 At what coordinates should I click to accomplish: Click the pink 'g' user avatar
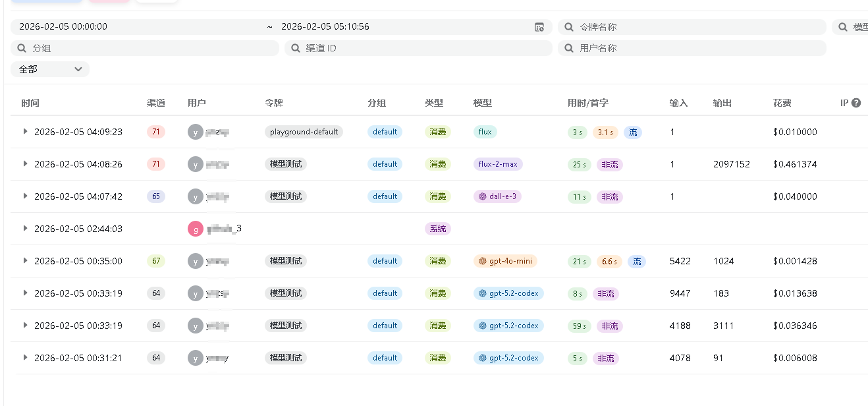[195, 229]
